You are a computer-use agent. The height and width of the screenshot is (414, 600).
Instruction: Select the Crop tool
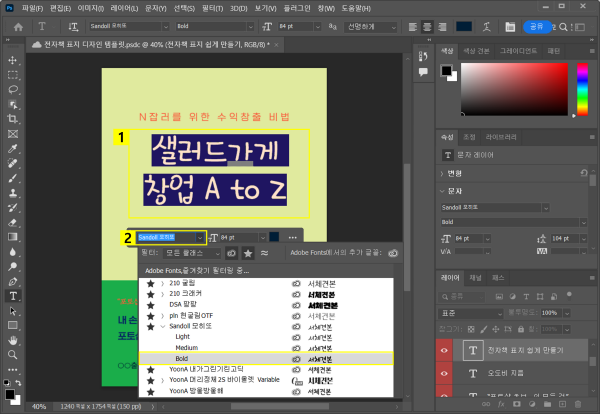pyautogui.click(x=13, y=118)
